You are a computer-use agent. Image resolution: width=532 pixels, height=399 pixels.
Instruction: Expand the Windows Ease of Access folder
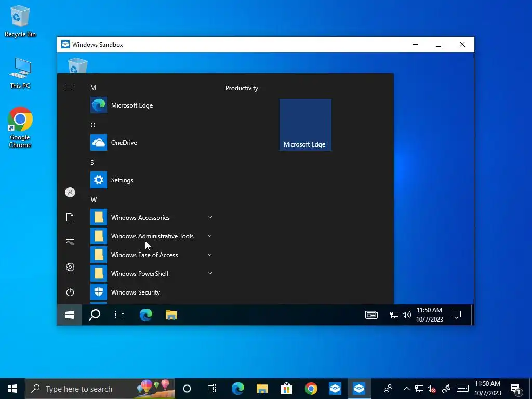pyautogui.click(x=152, y=255)
